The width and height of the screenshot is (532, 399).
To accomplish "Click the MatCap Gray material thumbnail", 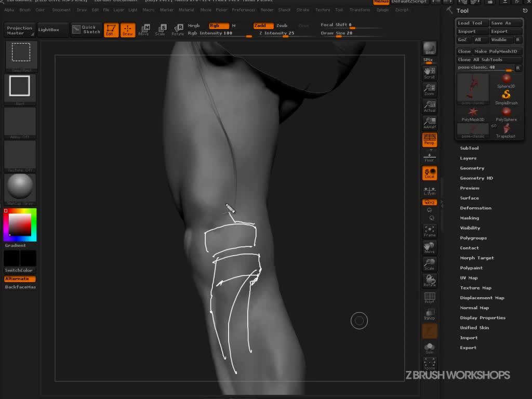I will [20, 188].
